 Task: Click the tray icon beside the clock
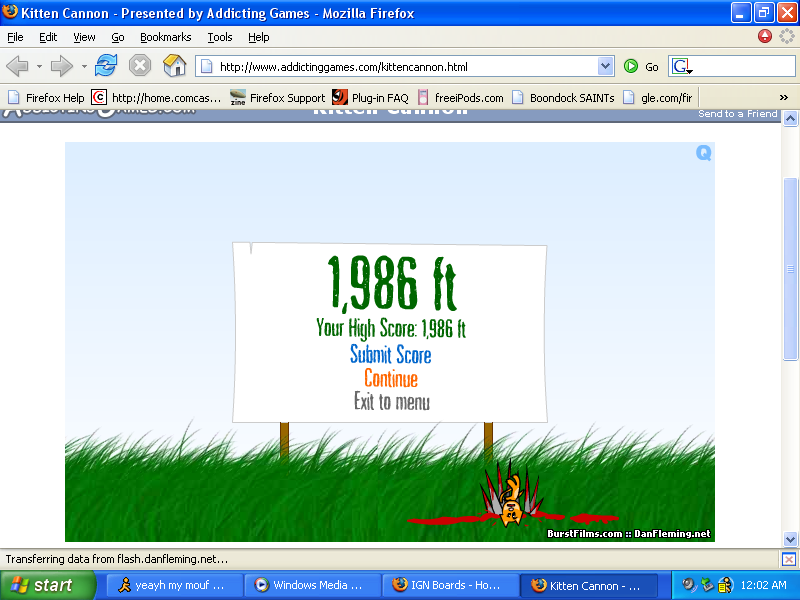click(x=725, y=585)
